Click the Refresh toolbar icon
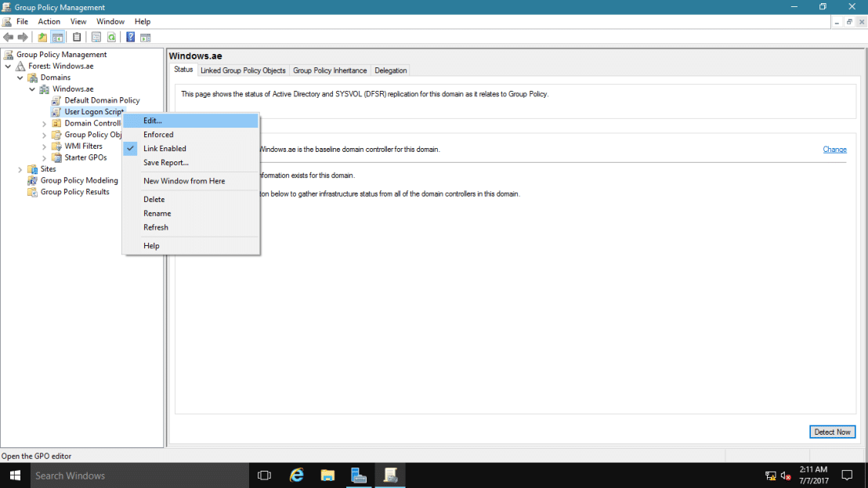Screen dimensions: 868x488 pyautogui.click(x=112, y=37)
